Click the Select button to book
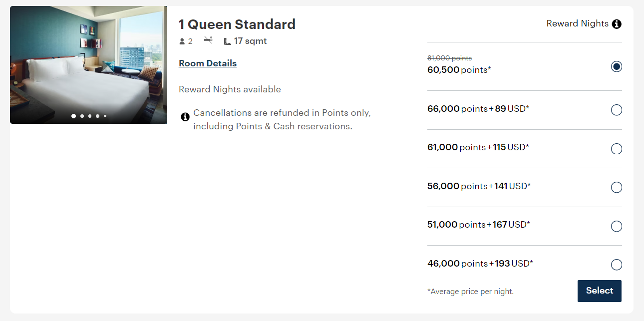 tap(599, 291)
